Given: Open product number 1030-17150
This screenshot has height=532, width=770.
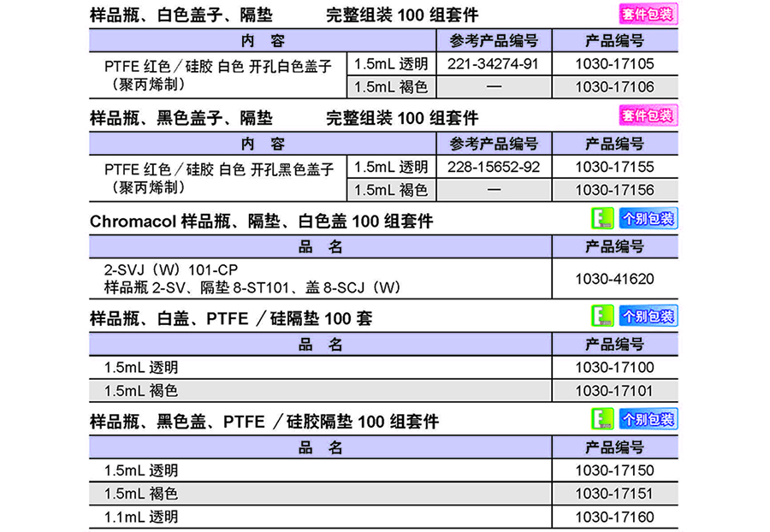Looking at the screenshot, I should click(x=614, y=470).
